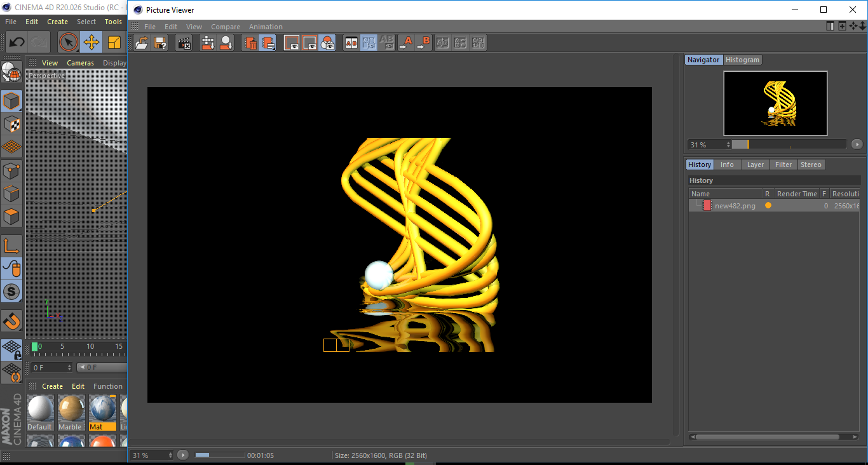Select the Live Selection tool
Viewport: 868px width, 465px height.
coord(69,43)
